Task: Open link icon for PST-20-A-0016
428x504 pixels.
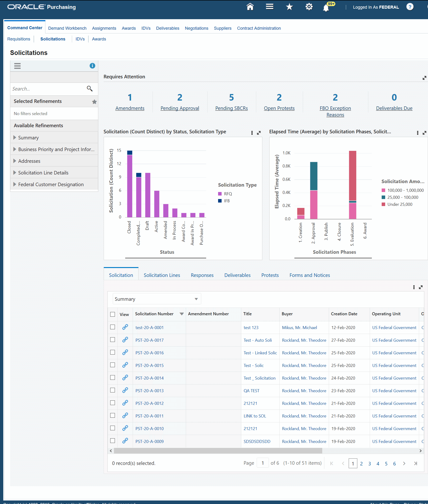Action: 125,352
